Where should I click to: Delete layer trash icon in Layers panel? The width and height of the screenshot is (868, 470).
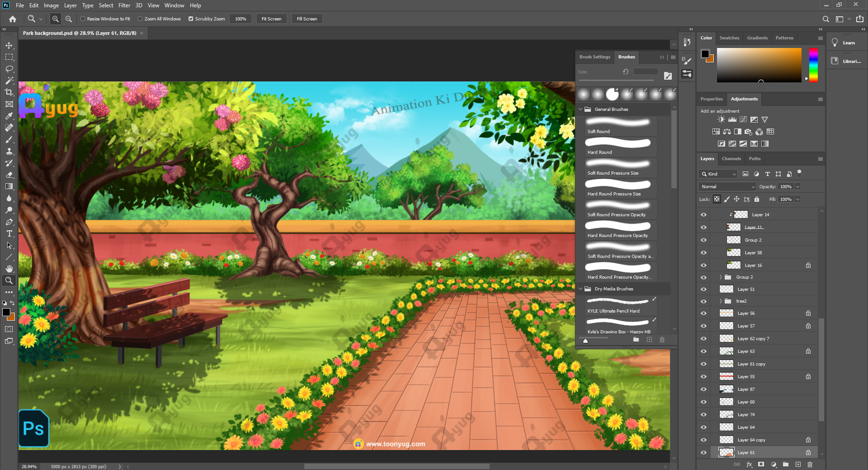pyautogui.click(x=810, y=465)
